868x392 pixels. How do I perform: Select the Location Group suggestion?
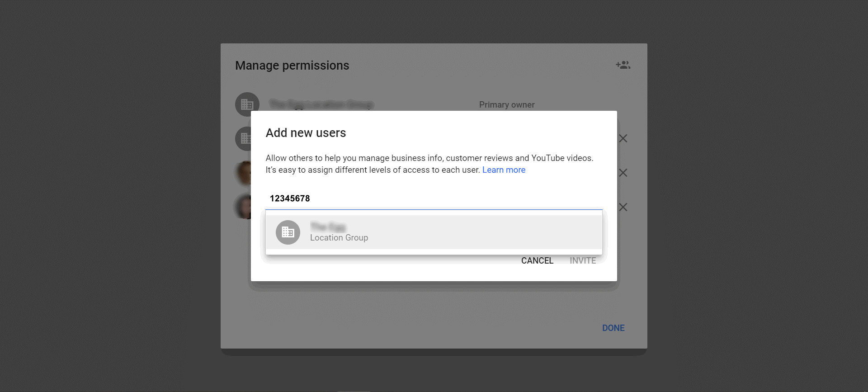click(x=434, y=232)
